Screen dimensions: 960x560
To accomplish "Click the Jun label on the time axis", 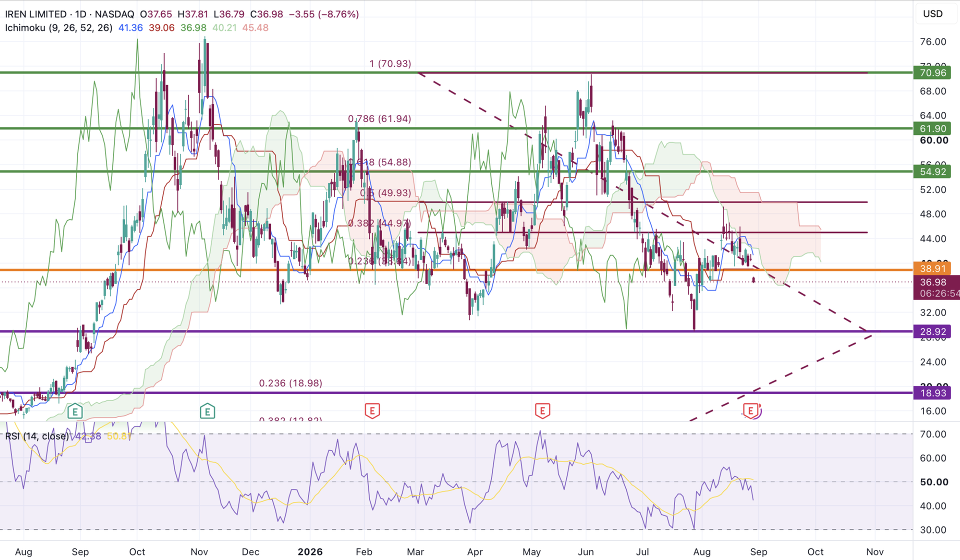I will click(586, 551).
